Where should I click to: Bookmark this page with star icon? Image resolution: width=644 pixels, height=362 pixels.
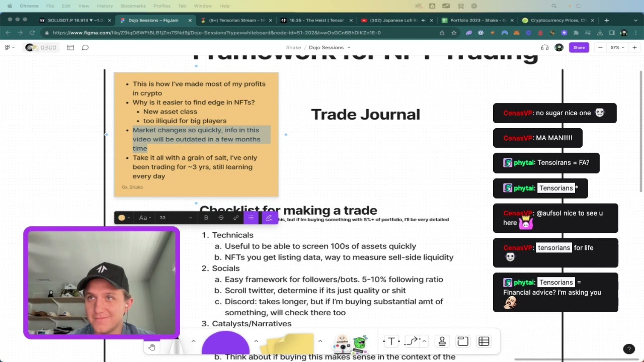[x=454, y=33]
